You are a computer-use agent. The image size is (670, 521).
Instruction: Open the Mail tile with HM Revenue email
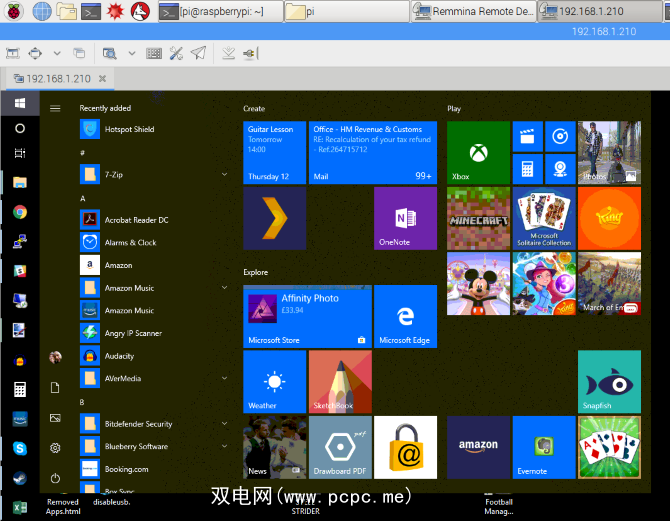coord(373,152)
